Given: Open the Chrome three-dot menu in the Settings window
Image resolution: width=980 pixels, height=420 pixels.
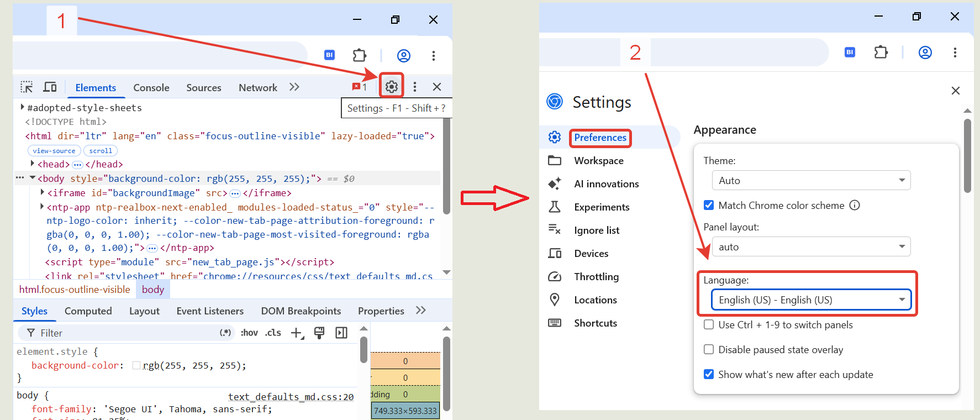Looking at the screenshot, I should coord(955,52).
